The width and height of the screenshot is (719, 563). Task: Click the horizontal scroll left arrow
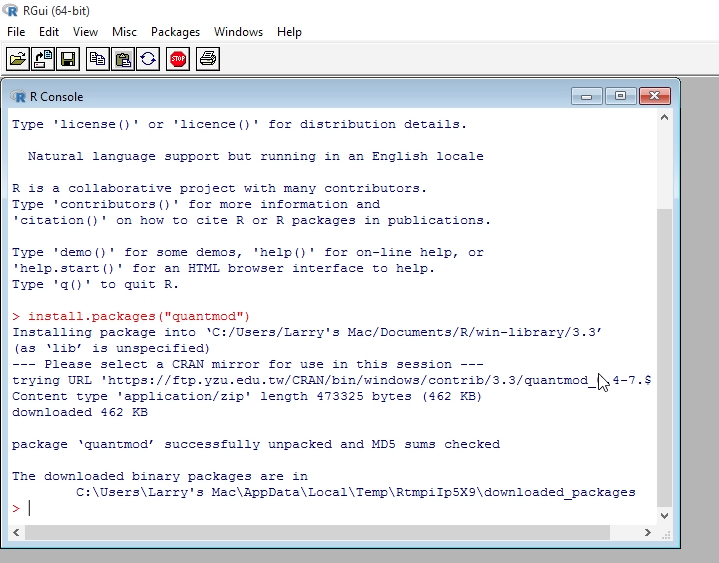[x=16, y=532]
